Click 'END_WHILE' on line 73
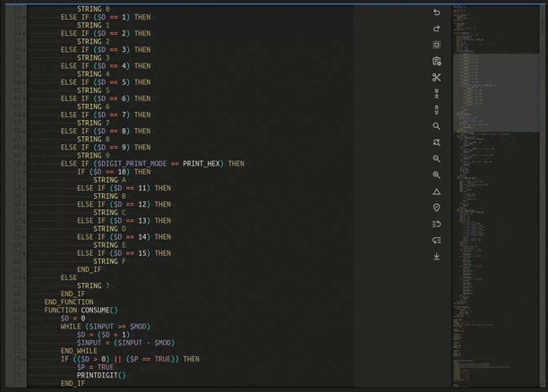Viewport: 548px width, 392px height. coord(79,351)
